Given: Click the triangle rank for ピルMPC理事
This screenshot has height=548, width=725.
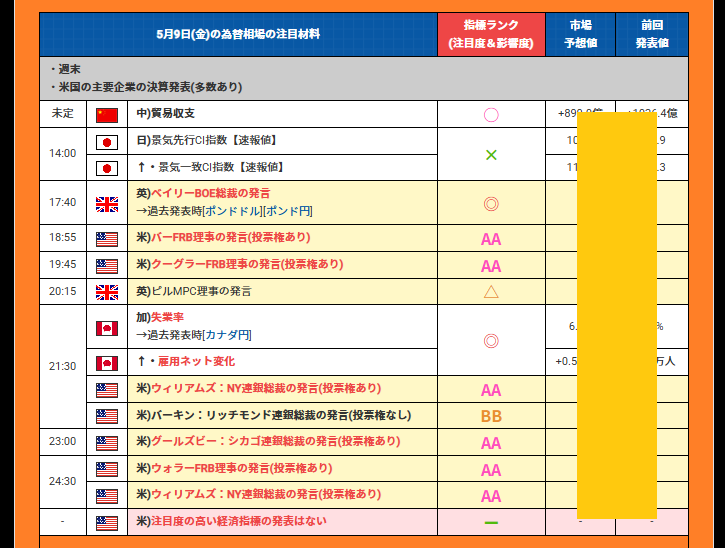Looking at the screenshot, I should (x=491, y=292).
